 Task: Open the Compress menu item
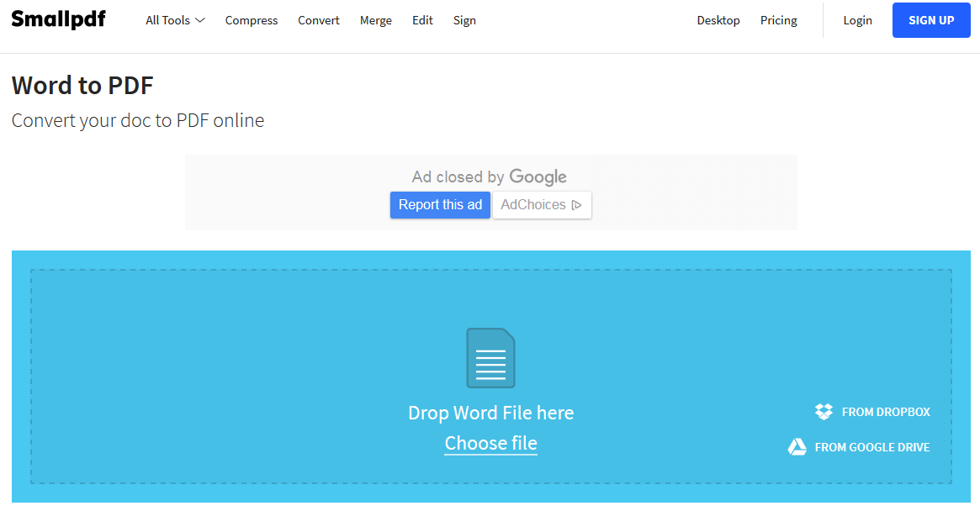click(252, 20)
